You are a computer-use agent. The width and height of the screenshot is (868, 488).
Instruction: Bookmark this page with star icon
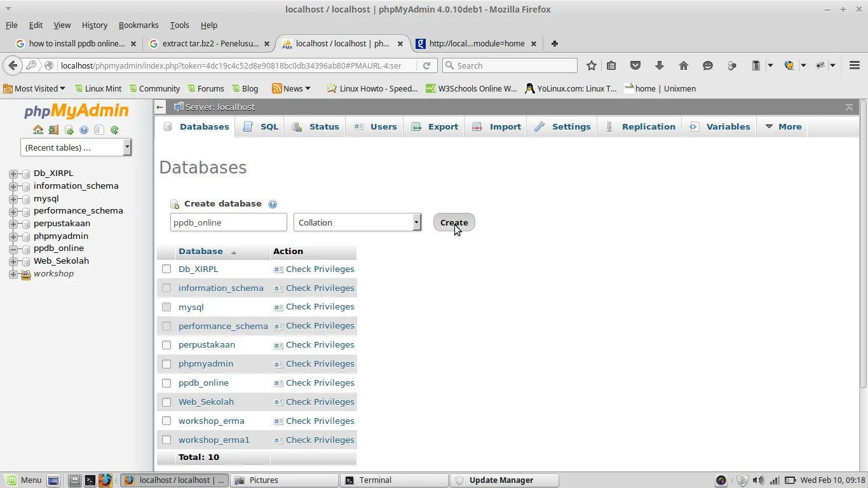[x=592, y=65]
